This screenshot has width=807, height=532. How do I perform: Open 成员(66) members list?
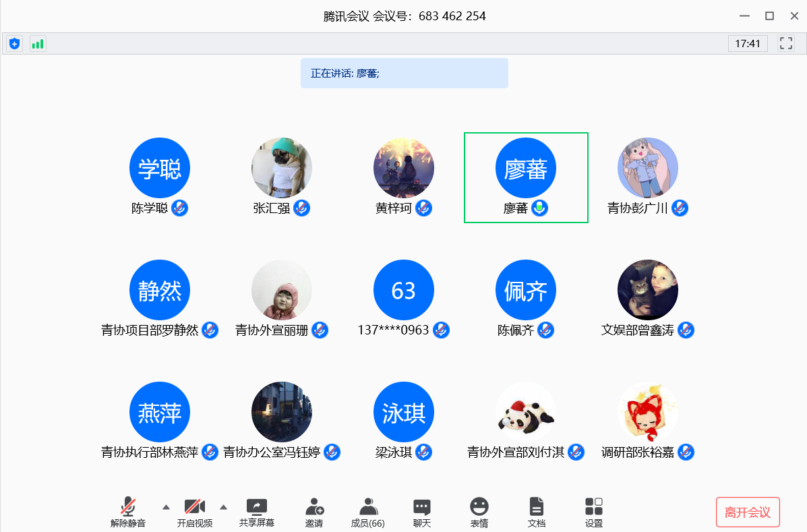[367, 512]
